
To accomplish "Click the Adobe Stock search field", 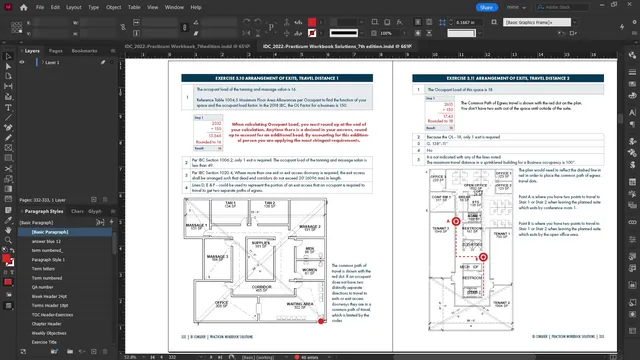I will [x=562, y=7].
